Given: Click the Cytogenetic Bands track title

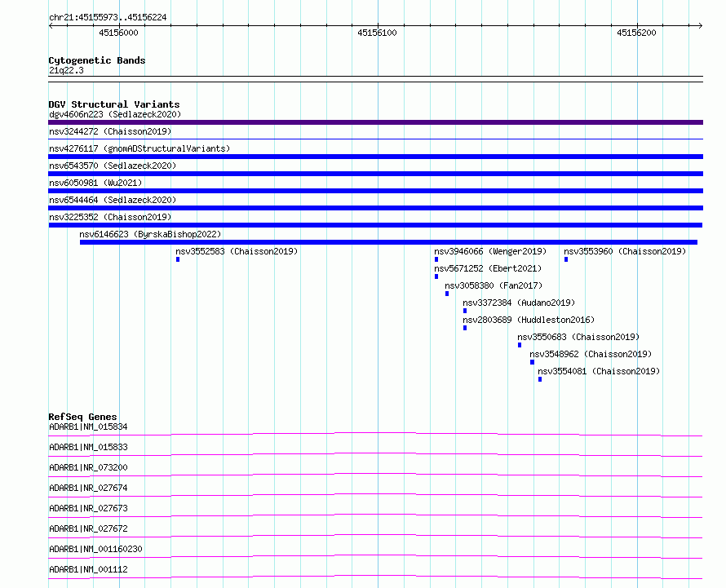Looking at the screenshot, I should (x=97, y=60).
